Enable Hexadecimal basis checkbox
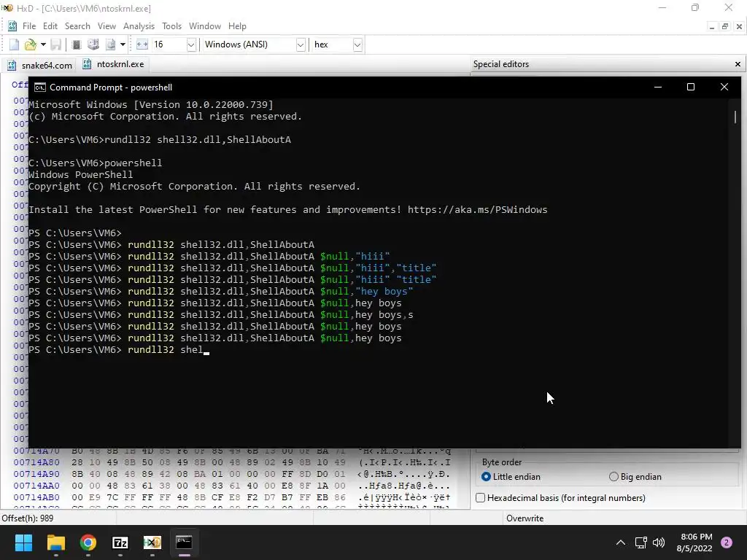The height and width of the screenshot is (560, 747). point(481,497)
